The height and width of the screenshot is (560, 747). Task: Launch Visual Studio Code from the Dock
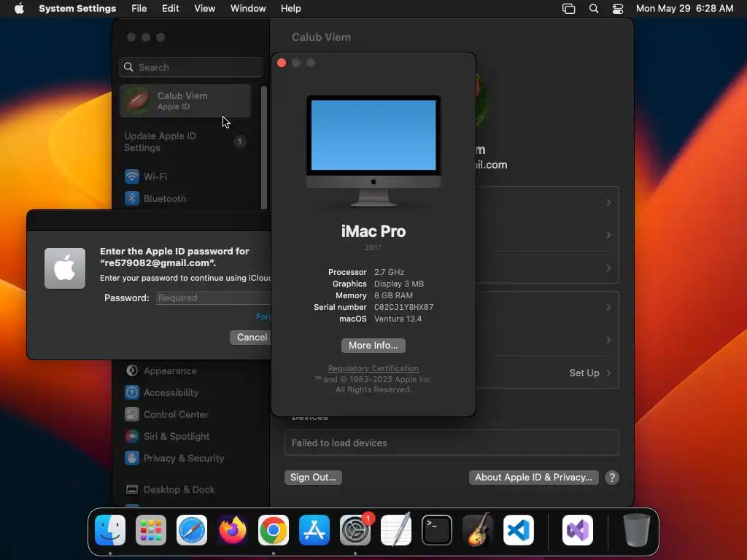519,530
